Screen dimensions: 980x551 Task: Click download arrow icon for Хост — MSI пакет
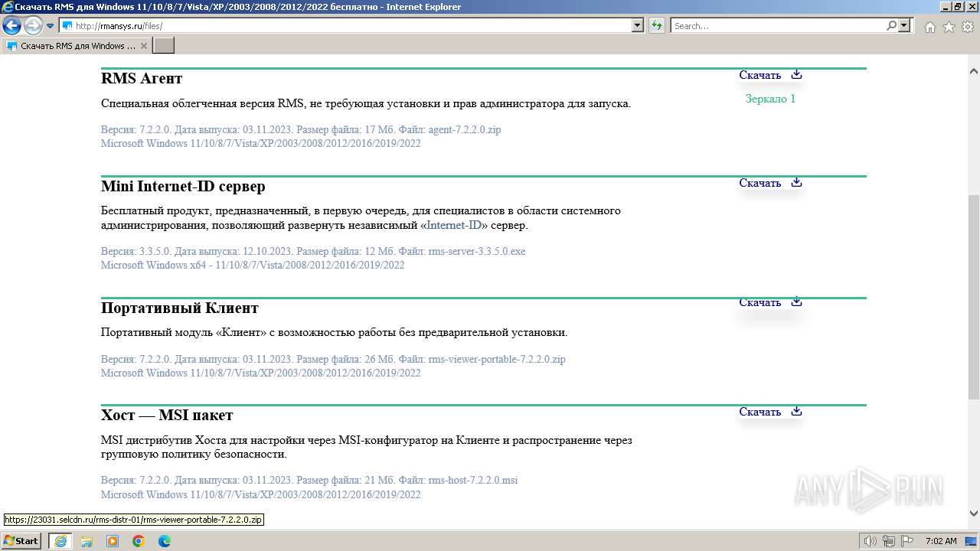coord(796,411)
